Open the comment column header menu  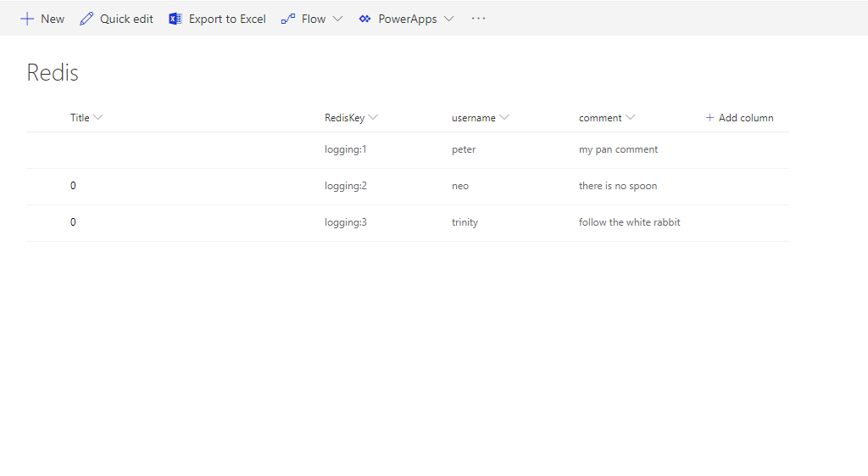tap(630, 118)
